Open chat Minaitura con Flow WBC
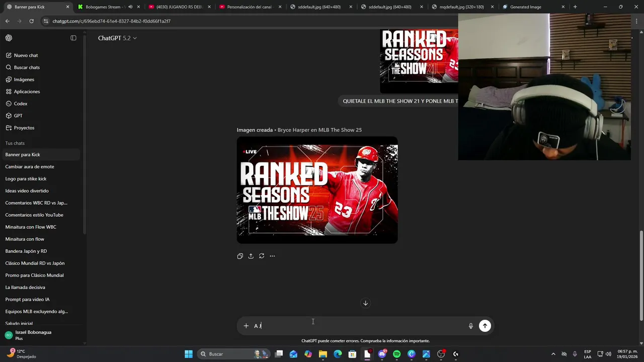This screenshot has height=362, width=644. (41, 227)
